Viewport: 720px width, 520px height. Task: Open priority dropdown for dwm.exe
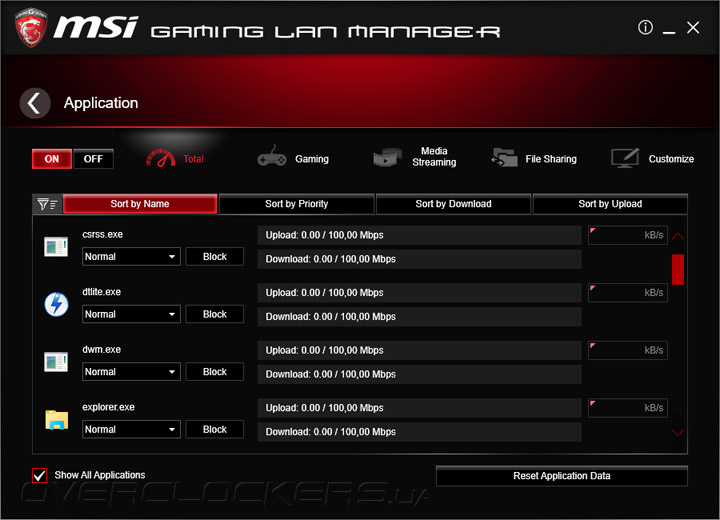[131, 372]
